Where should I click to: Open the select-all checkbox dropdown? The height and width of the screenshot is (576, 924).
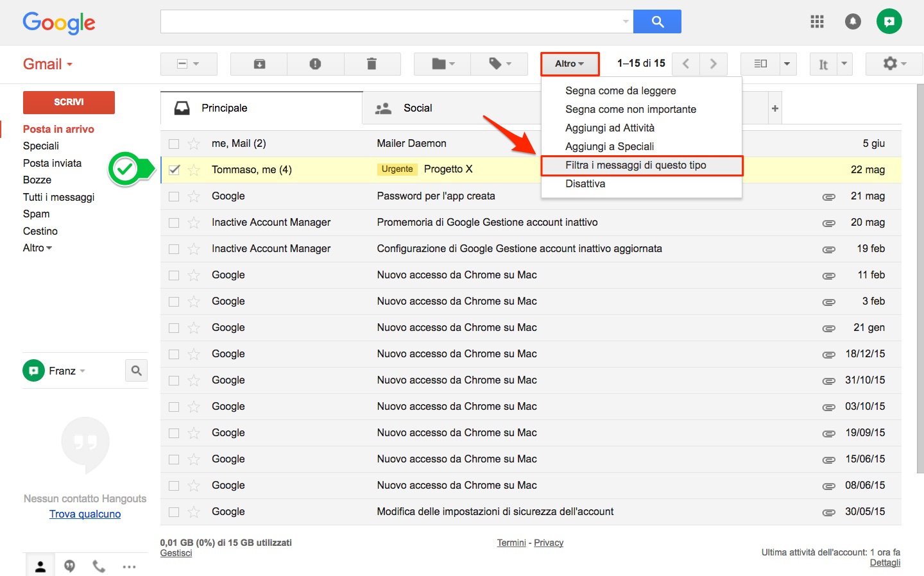189,64
